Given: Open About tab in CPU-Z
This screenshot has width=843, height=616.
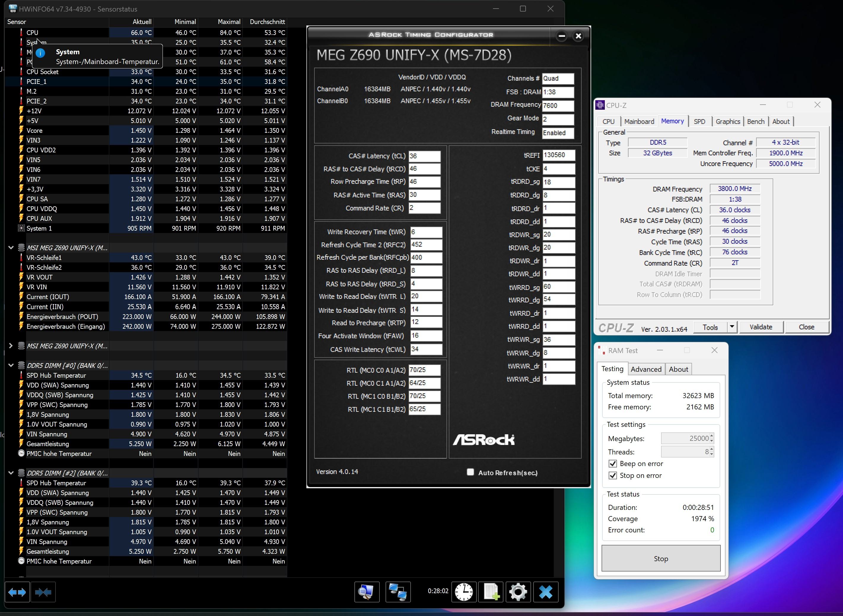Looking at the screenshot, I should (781, 122).
